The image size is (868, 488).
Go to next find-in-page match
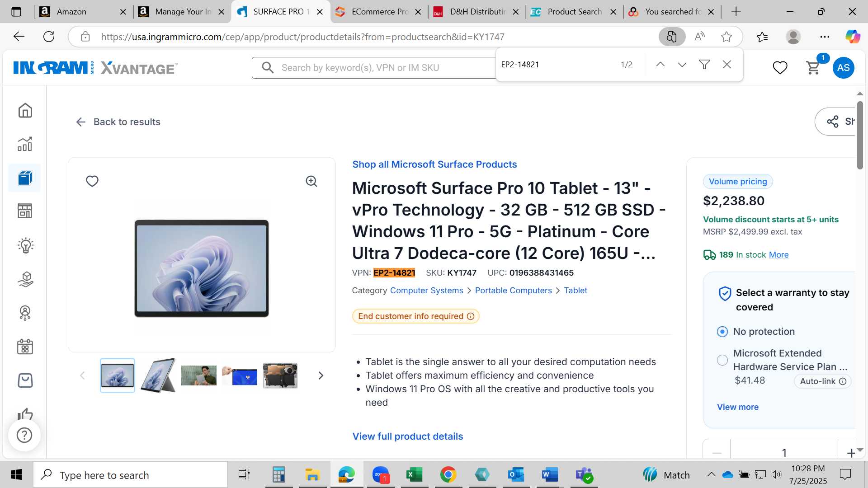tap(682, 65)
